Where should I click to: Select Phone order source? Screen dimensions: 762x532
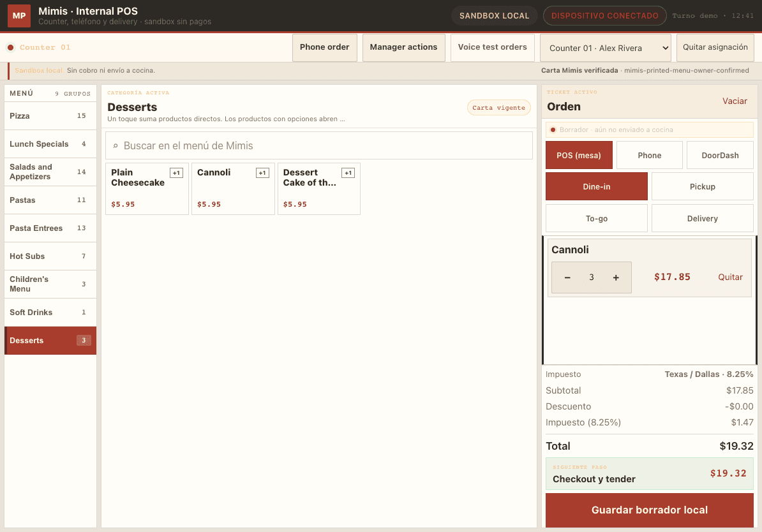[x=649, y=155]
